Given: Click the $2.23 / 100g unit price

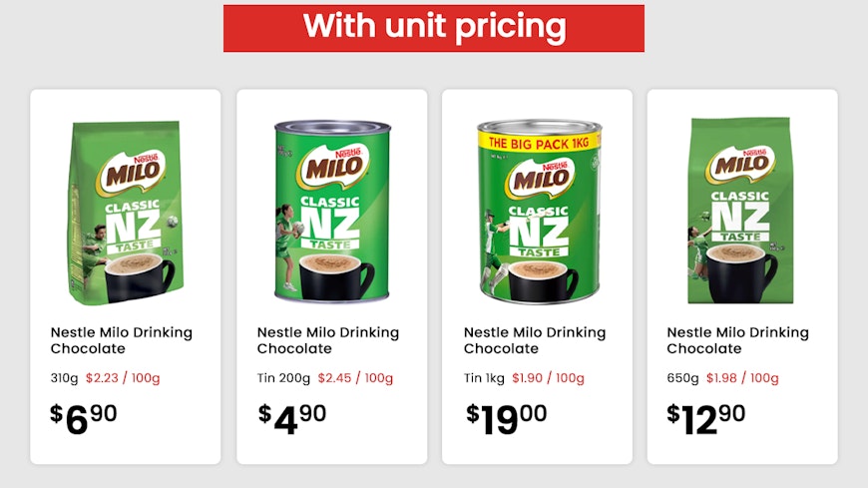Looking at the screenshot, I should [x=123, y=378].
